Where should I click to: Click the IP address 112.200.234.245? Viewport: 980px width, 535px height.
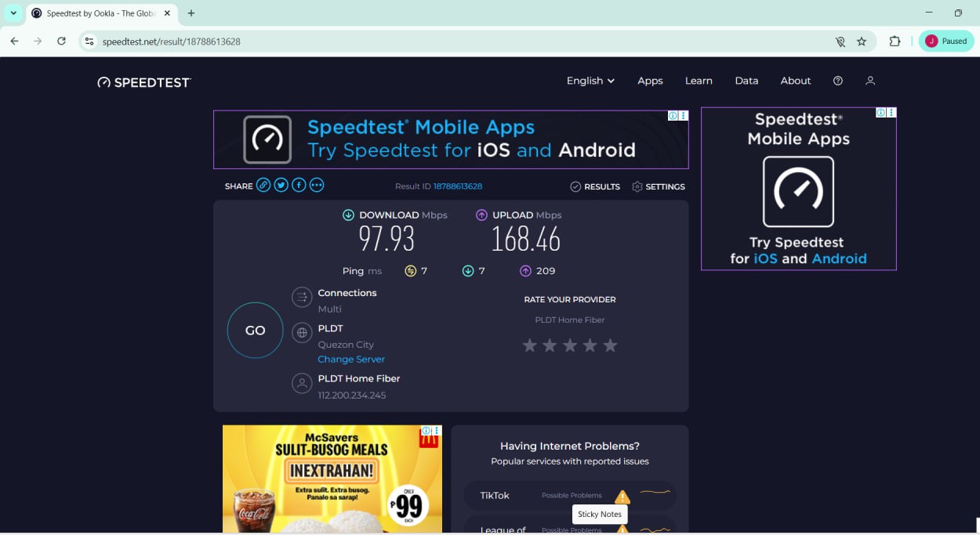(x=352, y=396)
